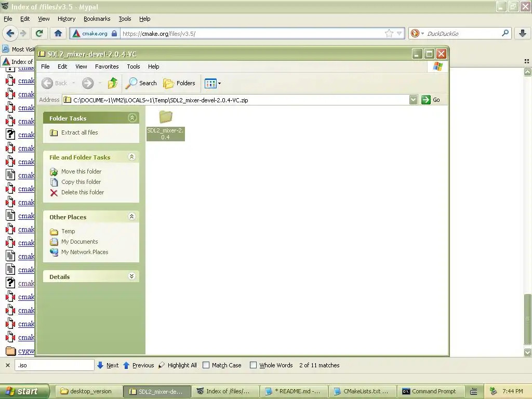Image resolution: width=532 pixels, height=399 pixels.
Task: Open the Explorer Search tool
Action: pos(141,83)
